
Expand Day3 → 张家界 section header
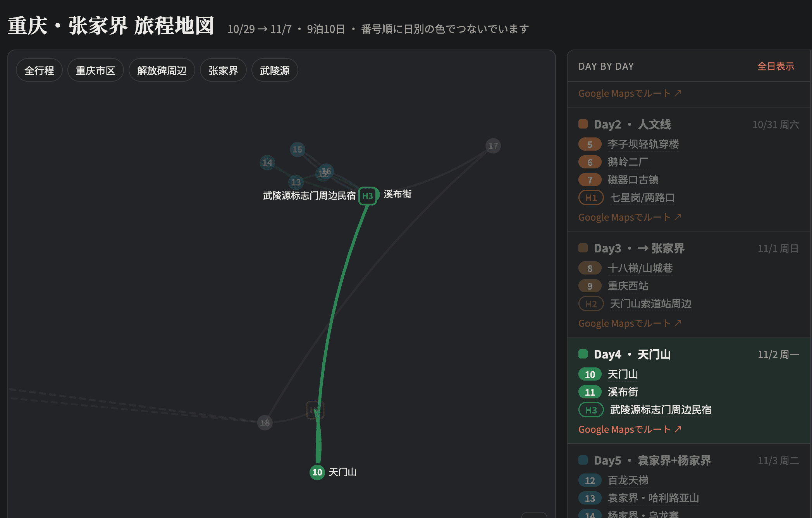(688, 249)
